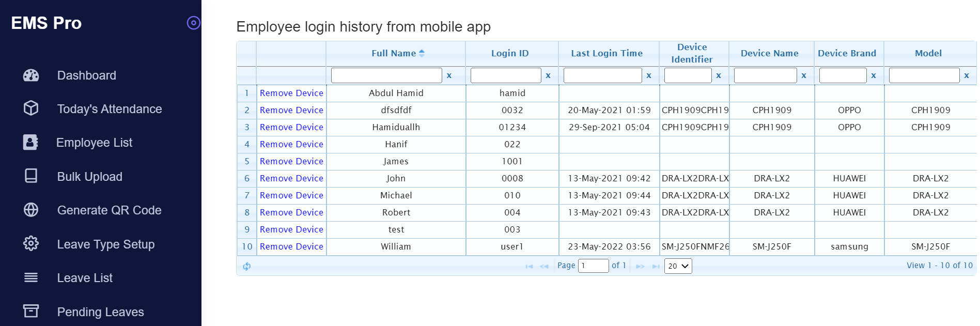Go to first page pager icon
Screen dimensions: 980x326
click(529, 266)
